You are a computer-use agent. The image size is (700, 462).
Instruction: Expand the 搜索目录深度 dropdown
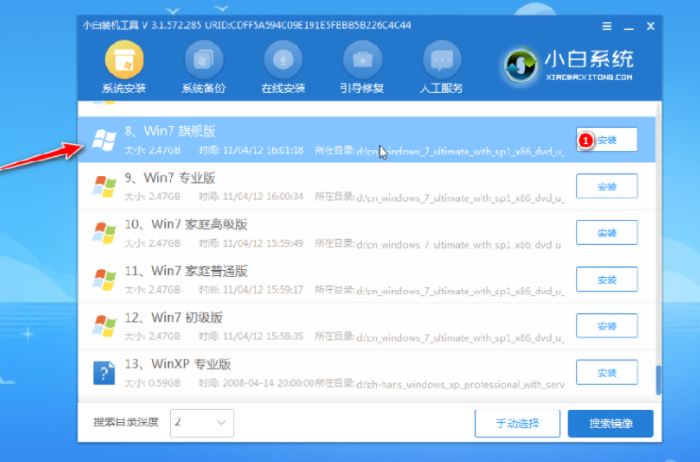point(202,423)
